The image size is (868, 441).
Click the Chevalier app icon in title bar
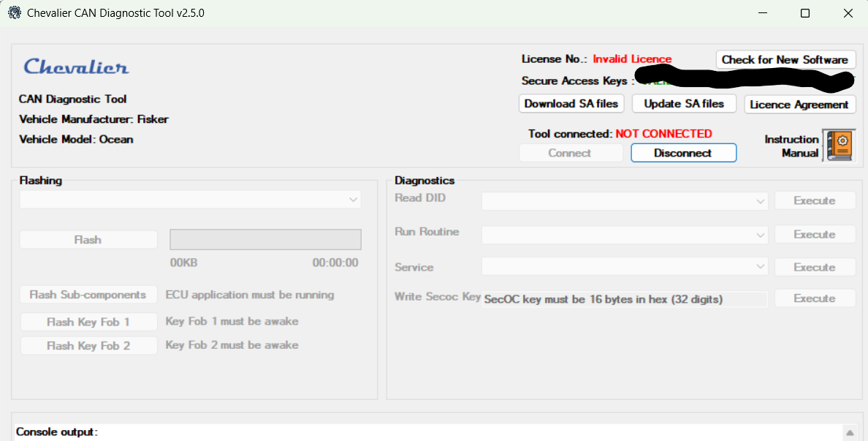click(14, 13)
